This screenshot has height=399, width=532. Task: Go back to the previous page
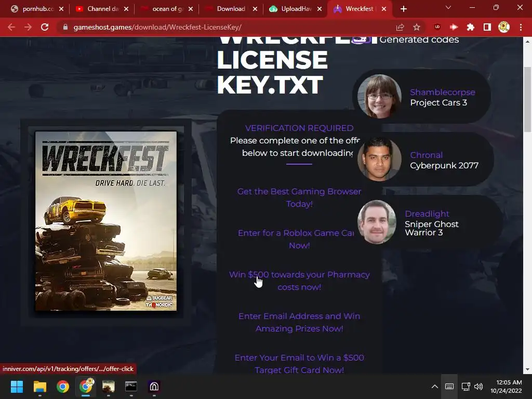(x=11, y=27)
